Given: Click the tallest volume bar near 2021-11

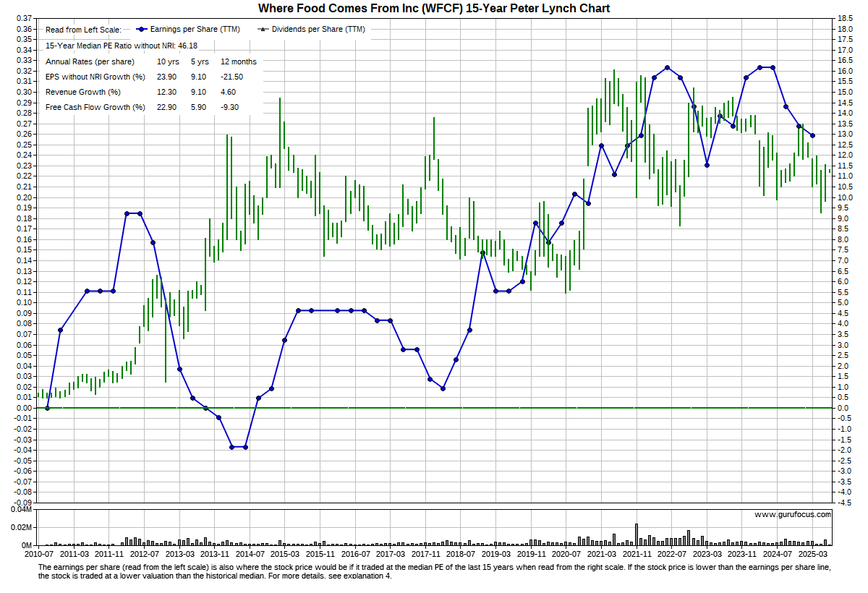Looking at the screenshot, I should pos(637,534).
